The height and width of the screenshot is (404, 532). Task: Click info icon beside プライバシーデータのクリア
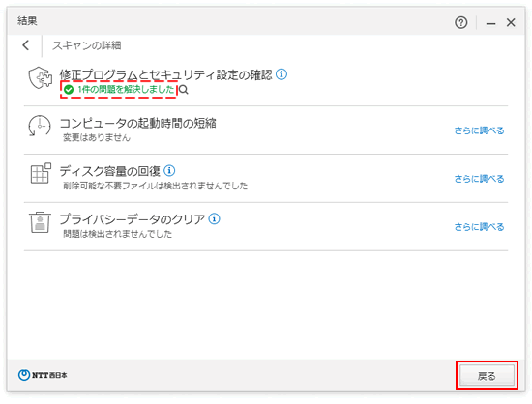point(214,218)
